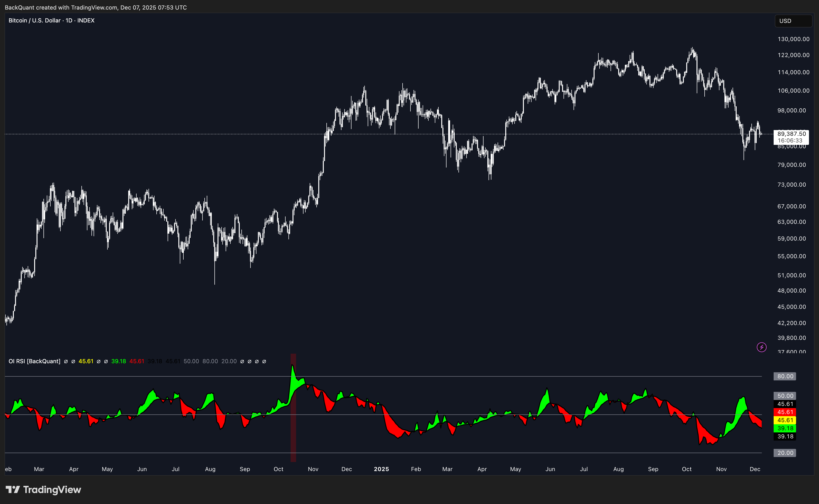Click the 98,000.00 price axis label
819x504 pixels.
click(x=792, y=110)
